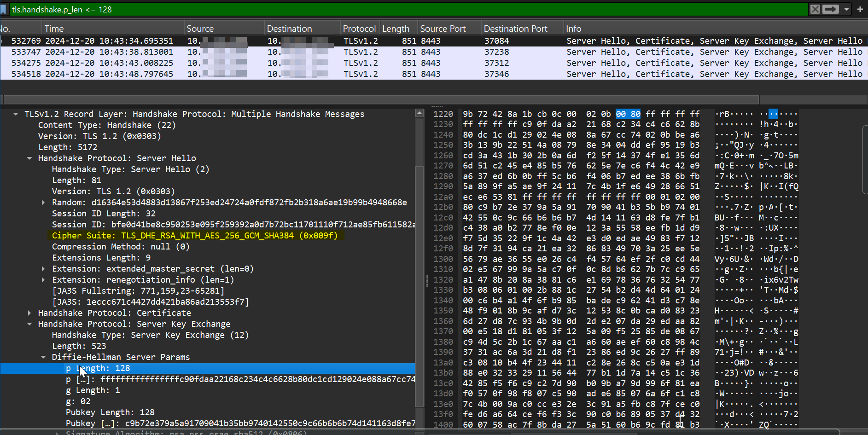The height and width of the screenshot is (435, 868).
Task: Open the display filter history dropdown
Action: coord(846,9)
